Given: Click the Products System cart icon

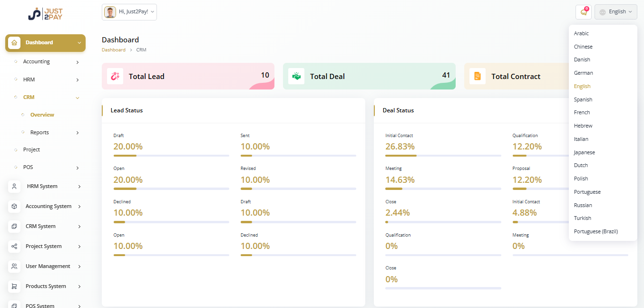Looking at the screenshot, I should pos(14,287).
